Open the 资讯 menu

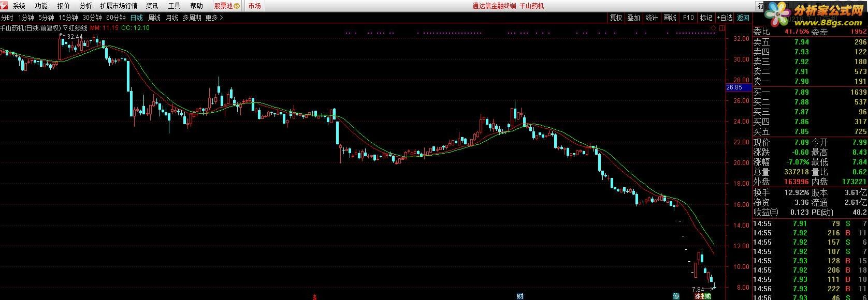tap(152, 6)
